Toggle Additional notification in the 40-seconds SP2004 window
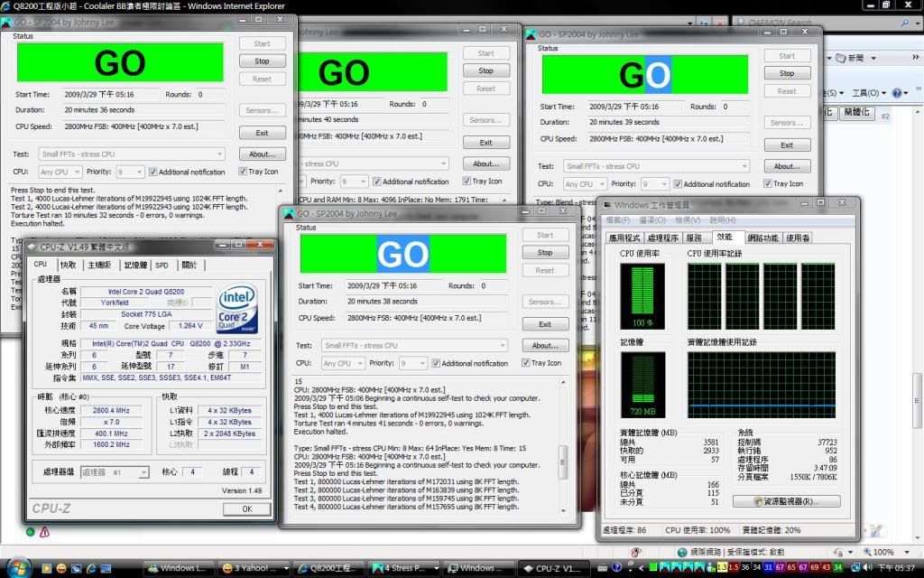 [377, 181]
